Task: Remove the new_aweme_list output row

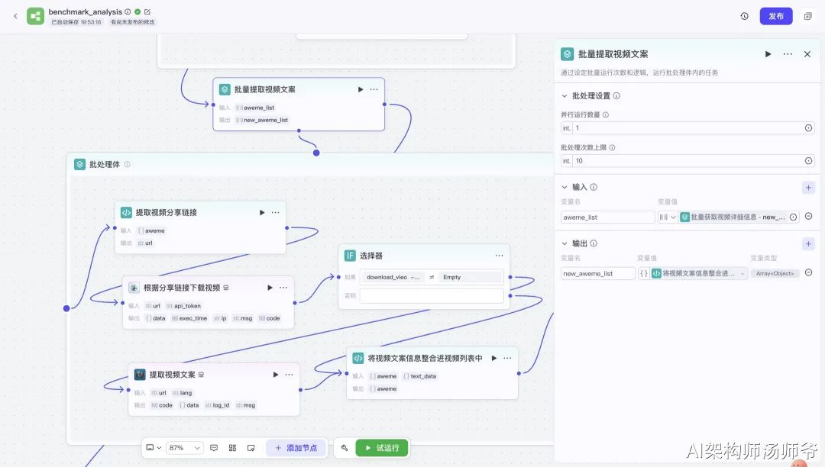Action: 809,273
